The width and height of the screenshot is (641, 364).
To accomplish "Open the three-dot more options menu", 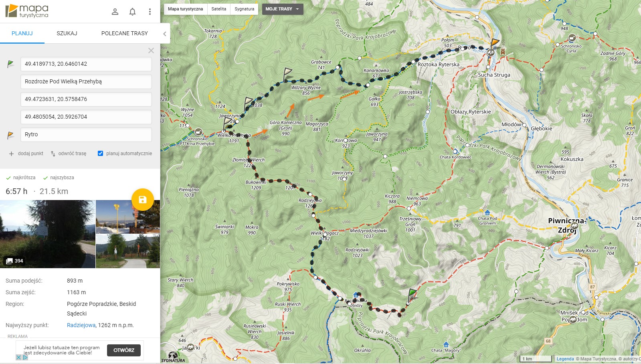I will point(150,12).
